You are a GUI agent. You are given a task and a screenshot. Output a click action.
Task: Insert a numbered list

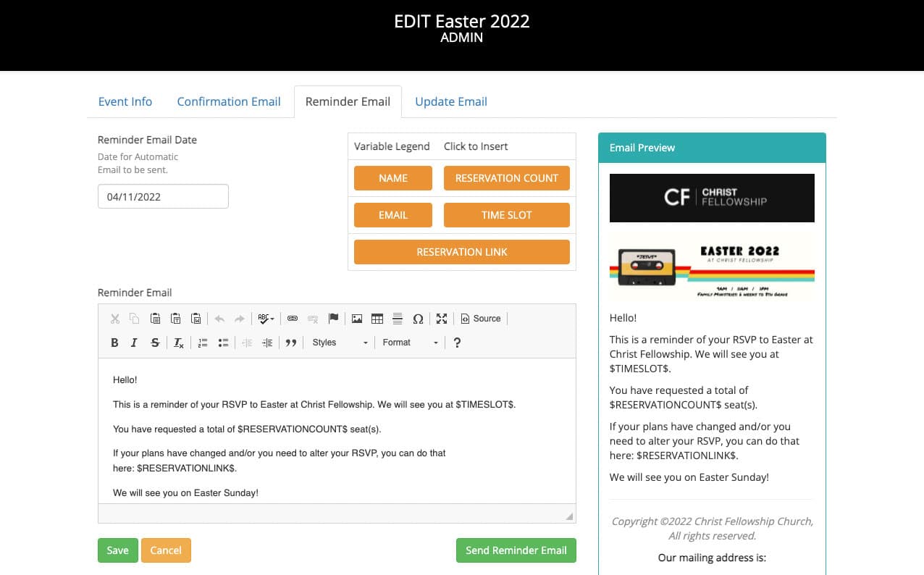(203, 343)
